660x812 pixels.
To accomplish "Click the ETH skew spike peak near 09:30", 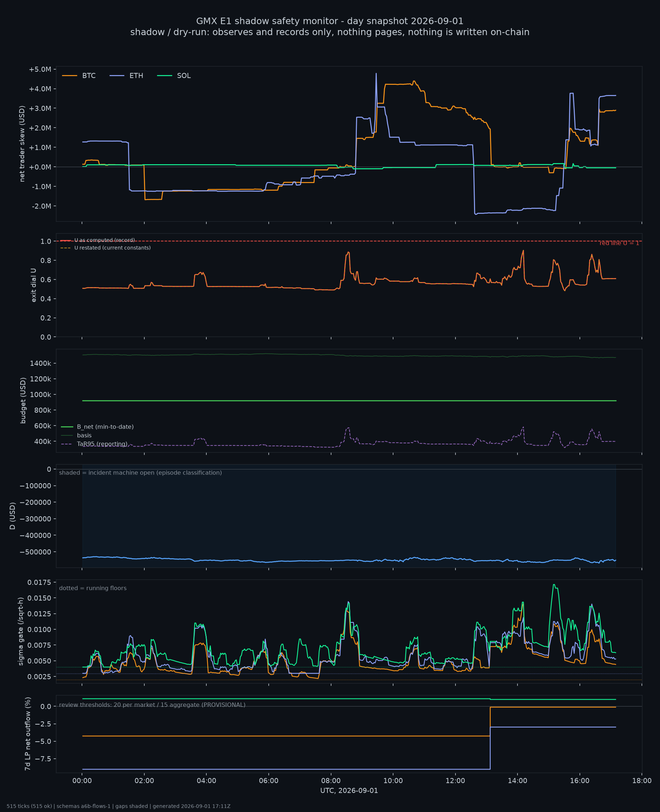I will (x=376, y=74).
